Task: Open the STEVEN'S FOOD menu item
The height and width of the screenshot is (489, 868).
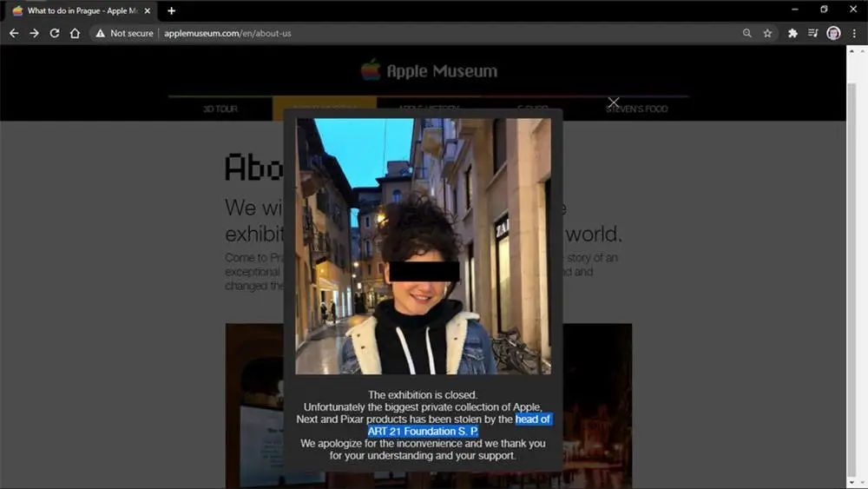Action: [x=636, y=109]
